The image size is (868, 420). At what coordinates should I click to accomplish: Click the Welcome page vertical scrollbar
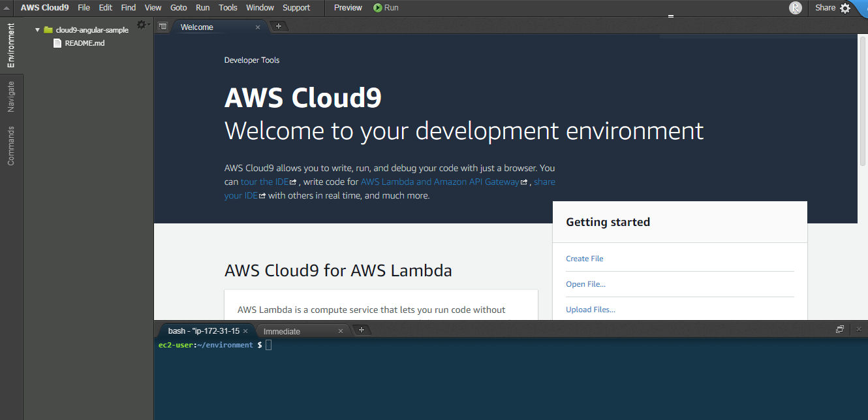(863, 100)
